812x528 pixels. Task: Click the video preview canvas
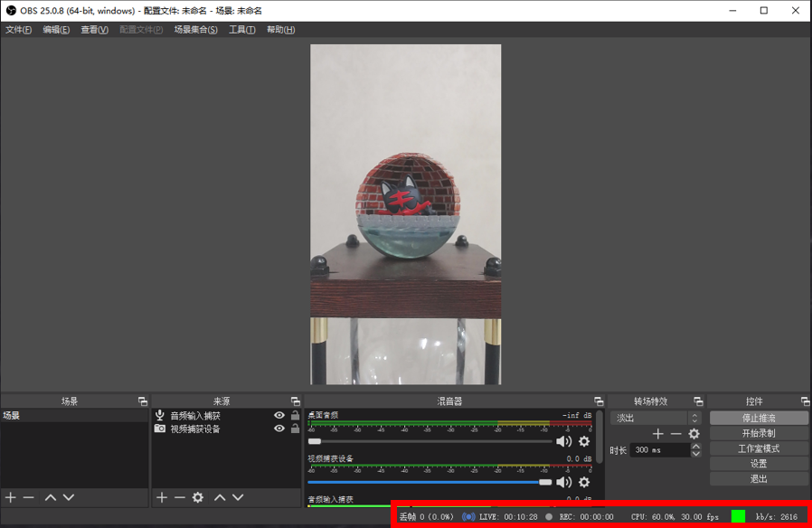pyautogui.click(x=405, y=213)
